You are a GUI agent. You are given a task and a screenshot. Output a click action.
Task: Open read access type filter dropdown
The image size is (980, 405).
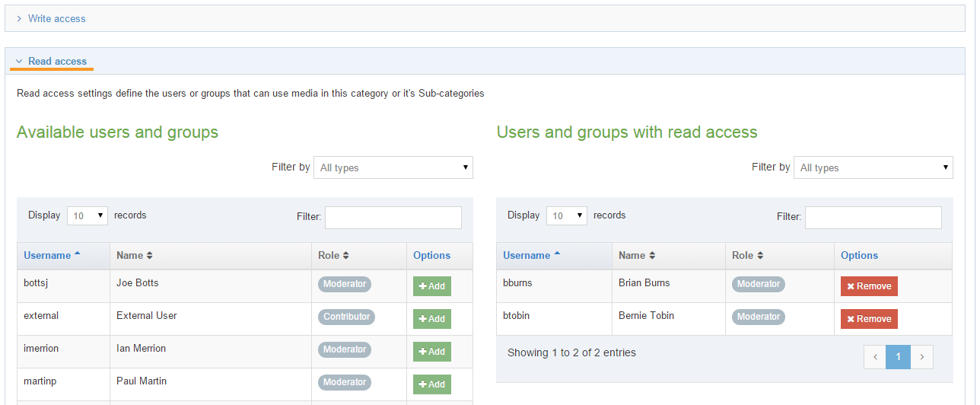(873, 167)
